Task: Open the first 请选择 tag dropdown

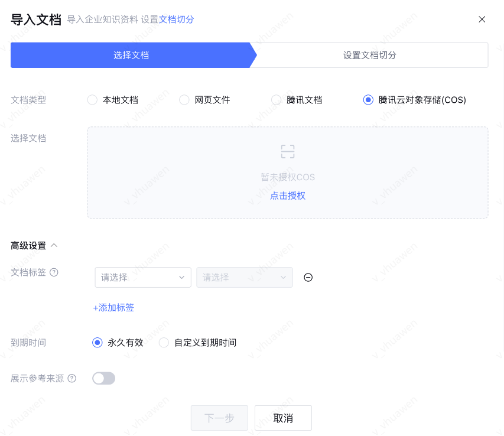Action: click(143, 278)
